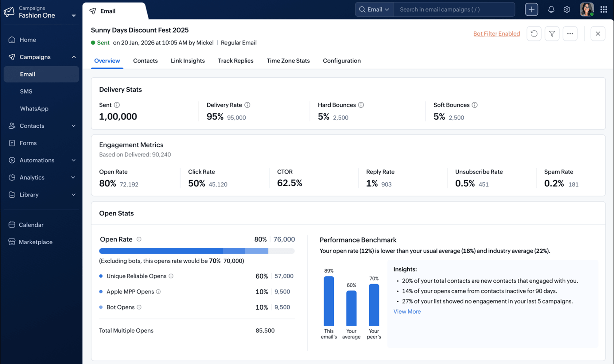This screenshot has height=364, width=614.
Task: Click the info icon for Unique Reliable Opens
Action: coord(171,276)
